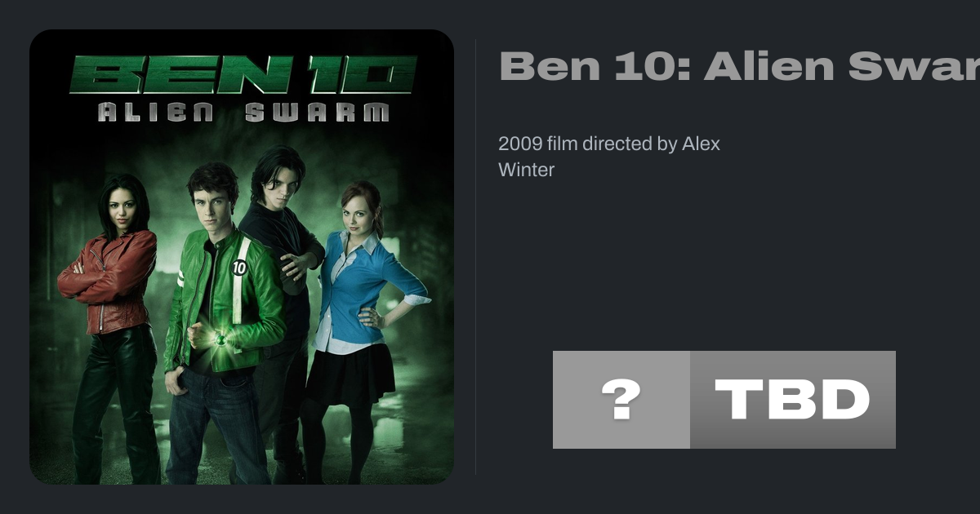Open the Ben 10: Alien Swarm title
The image size is (980, 514).
click(x=739, y=66)
